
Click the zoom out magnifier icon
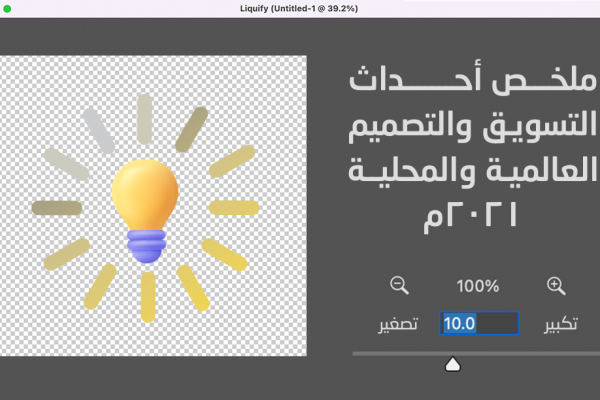coord(400,286)
